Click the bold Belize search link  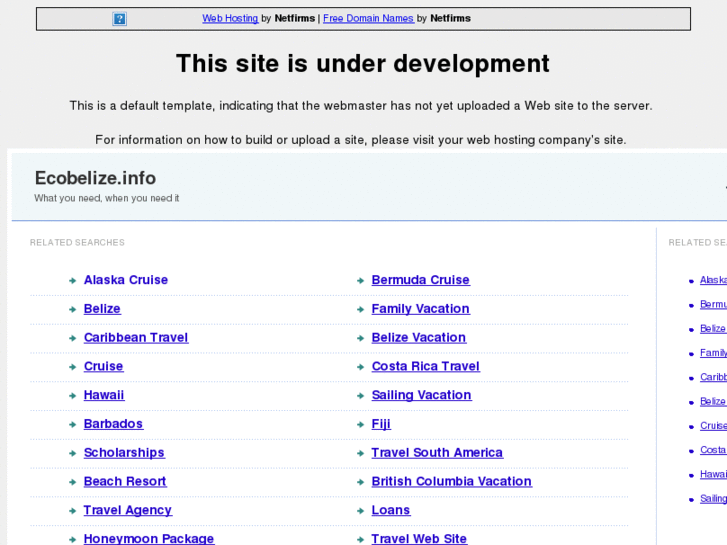click(x=102, y=308)
